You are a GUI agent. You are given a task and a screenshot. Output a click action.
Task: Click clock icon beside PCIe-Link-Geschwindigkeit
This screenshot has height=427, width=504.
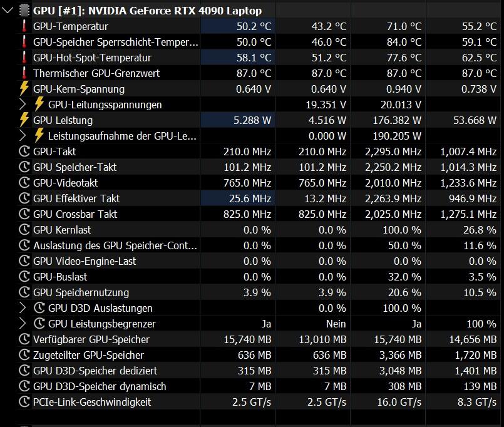[x=24, y=402]
